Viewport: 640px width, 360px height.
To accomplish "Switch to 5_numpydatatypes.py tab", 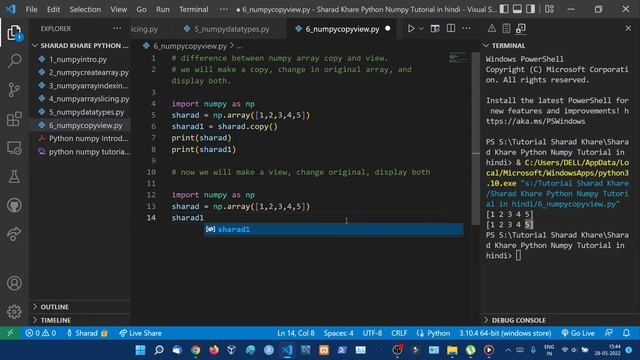I will point(231,29).
